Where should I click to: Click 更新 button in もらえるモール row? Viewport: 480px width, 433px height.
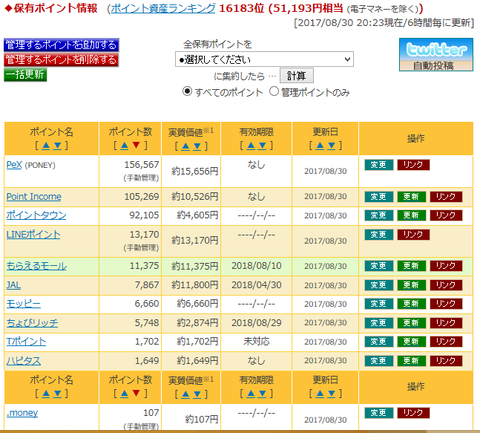point(411,266)
